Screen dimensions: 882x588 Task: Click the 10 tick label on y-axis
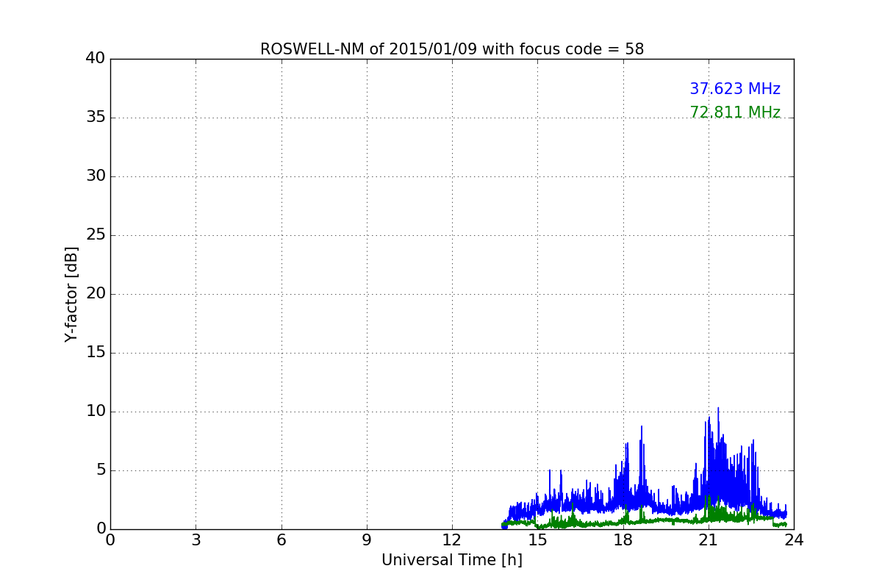(x=95, y=412)
